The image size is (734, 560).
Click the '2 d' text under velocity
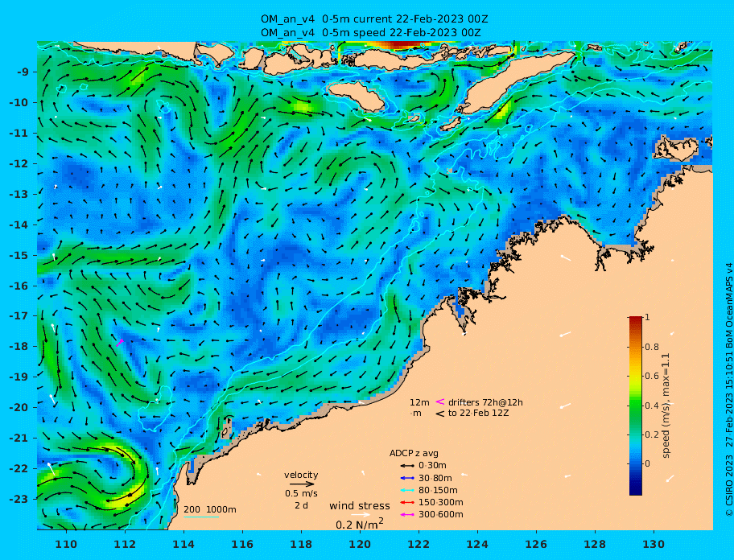point(301,506)
